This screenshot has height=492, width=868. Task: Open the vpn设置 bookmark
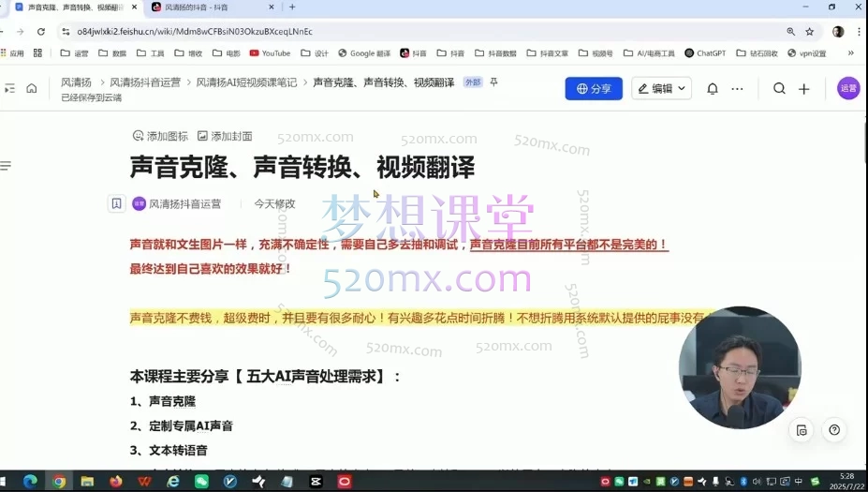pyautogui.click(x=806, y=53)
